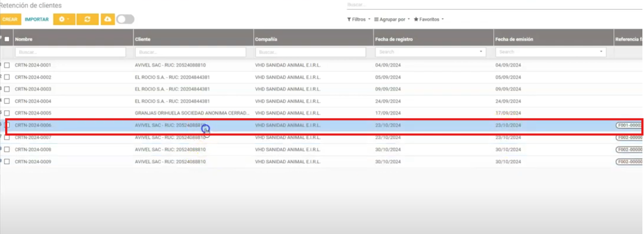
Task: Open the gear settings dropdown button
Action: point(64,19)
